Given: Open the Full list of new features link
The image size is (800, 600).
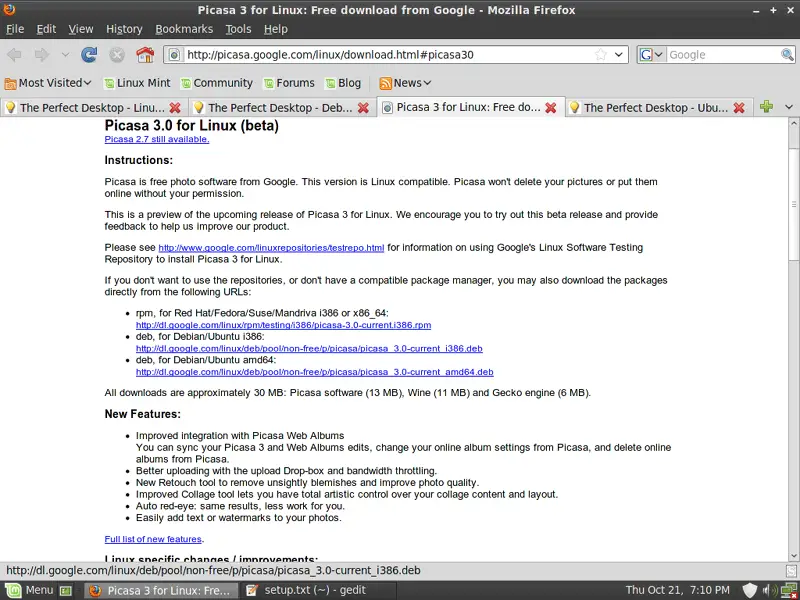Looking at the screenshot, I should [x=153, y=539].
